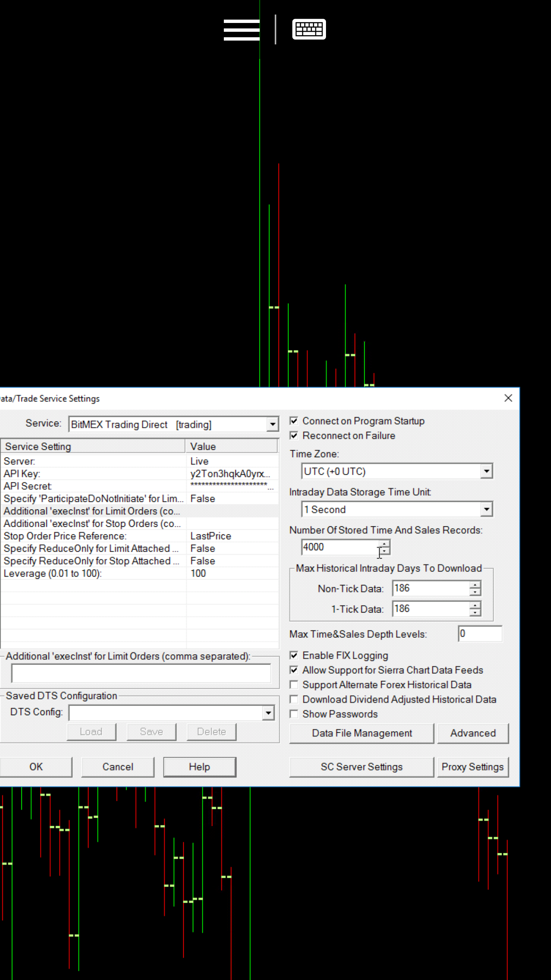Image resolution: width=551 pixels, height=980 pixels.
Task: Close the Data/Trade Service Settings dialog
Action: point(508,398)
